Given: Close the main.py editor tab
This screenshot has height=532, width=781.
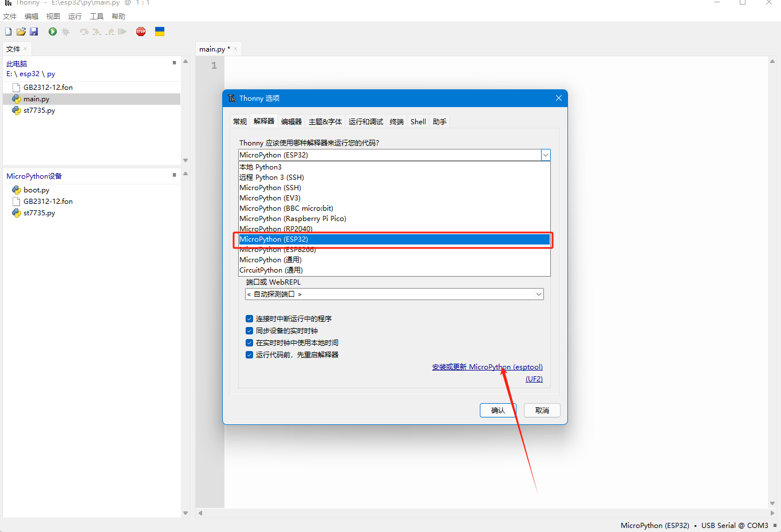Looking at the screenshot, I should tap(235, 49).
